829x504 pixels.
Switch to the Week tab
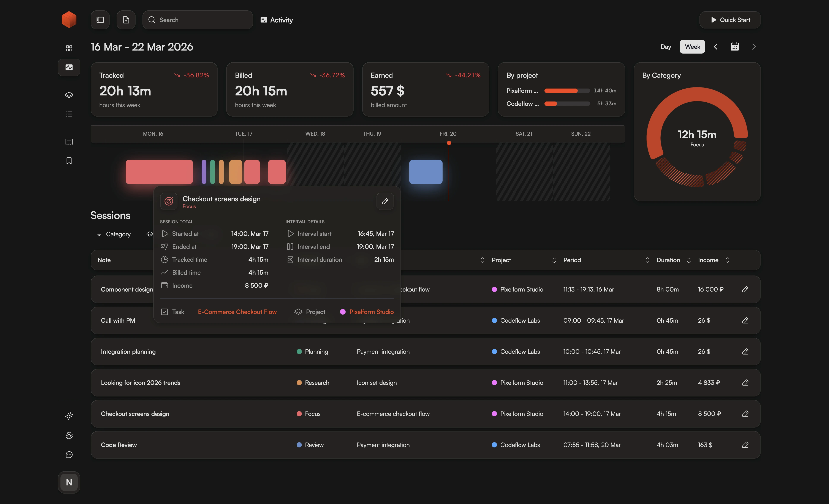692,46
